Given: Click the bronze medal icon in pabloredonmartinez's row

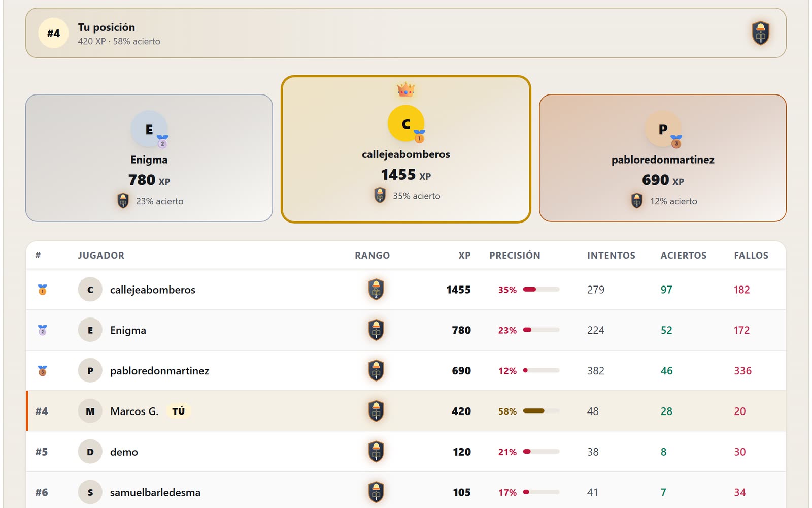Looking at the screenshot, I should (43, 371).
